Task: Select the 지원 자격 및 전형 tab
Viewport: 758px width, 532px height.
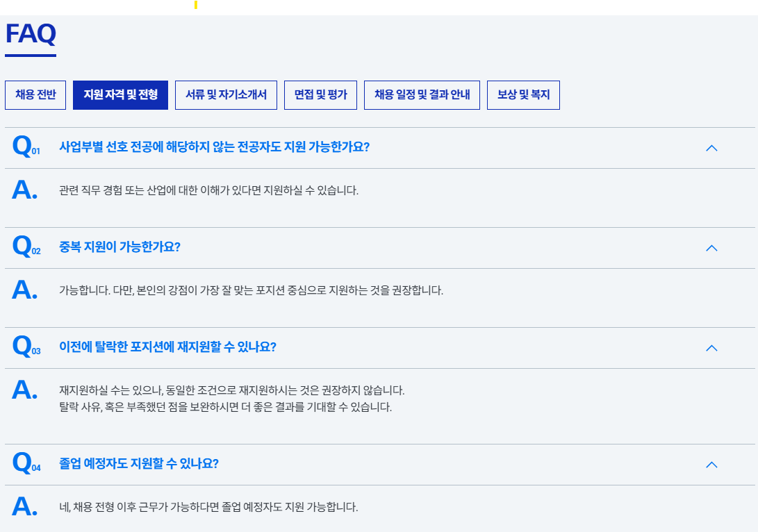Action: coord(120,95)
